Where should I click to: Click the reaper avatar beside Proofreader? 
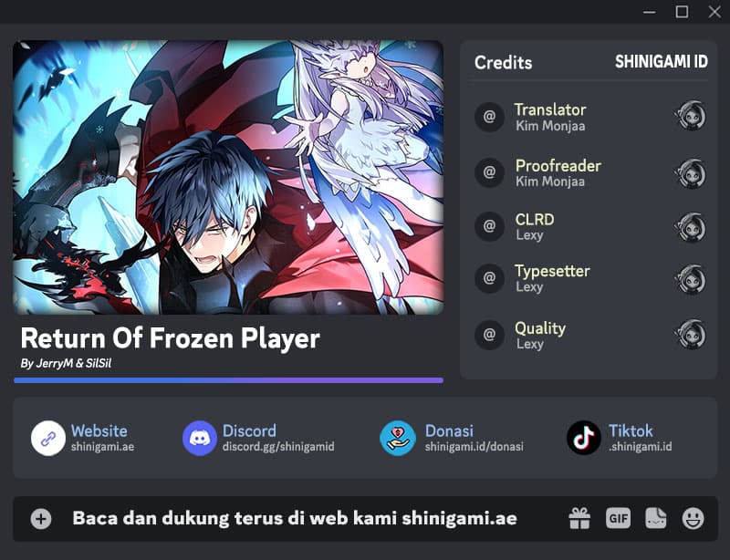coord(691,173)
